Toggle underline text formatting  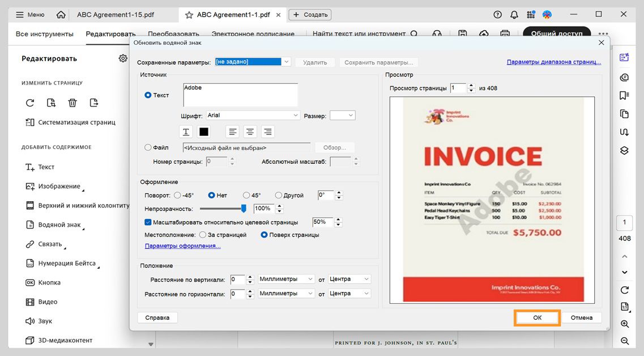pyautogui.click(x=186, y=132)
